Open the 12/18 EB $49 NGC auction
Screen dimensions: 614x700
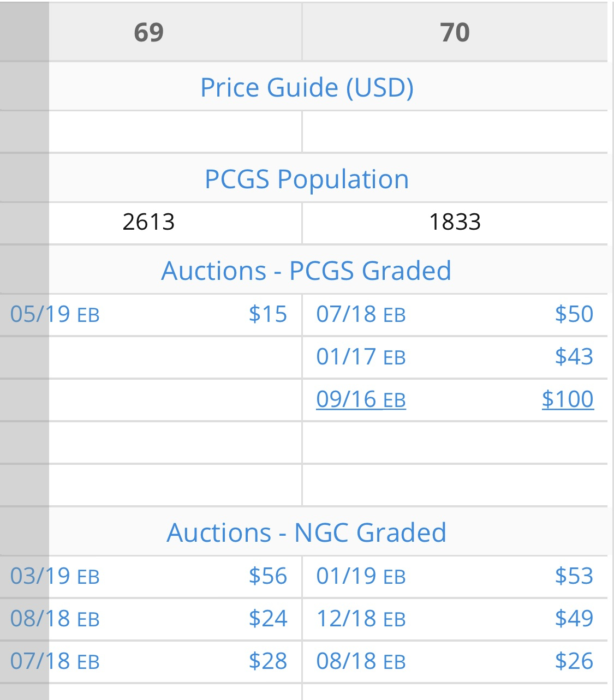click(x=455, y=619)
